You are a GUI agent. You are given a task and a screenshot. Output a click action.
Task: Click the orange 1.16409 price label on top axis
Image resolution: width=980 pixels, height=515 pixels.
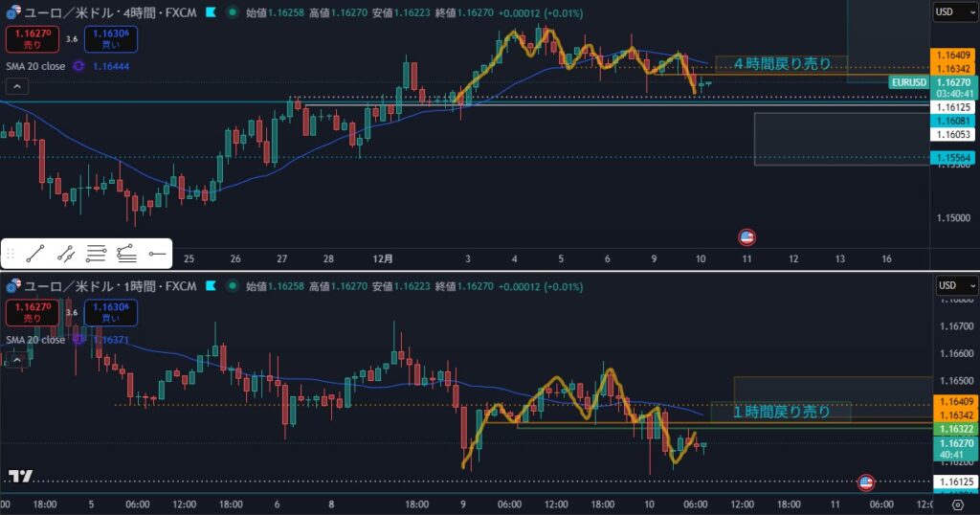pos(953,55)
